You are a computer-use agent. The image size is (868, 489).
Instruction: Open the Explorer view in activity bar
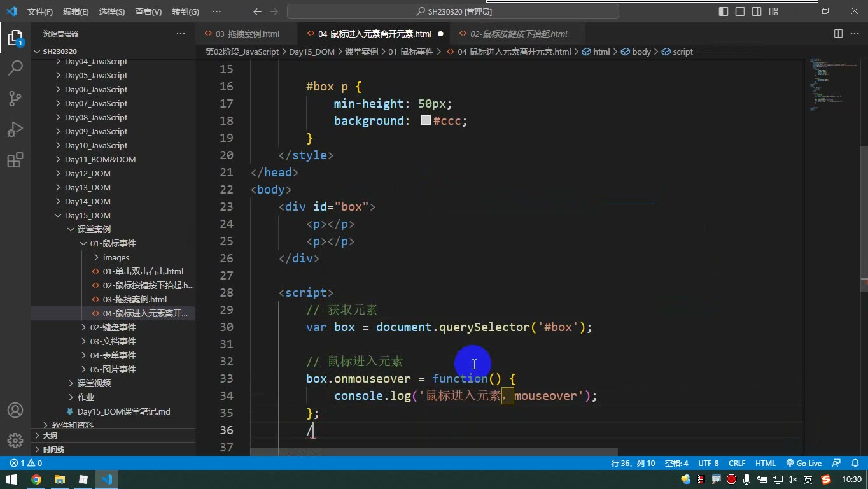[x=15, y=38]
